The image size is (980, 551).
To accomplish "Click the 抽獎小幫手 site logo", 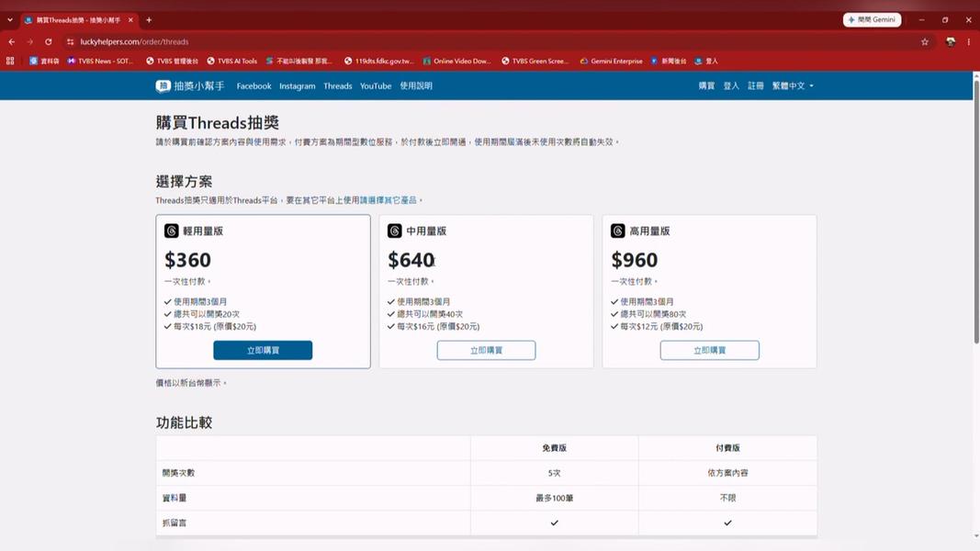I will click(190, 85).
